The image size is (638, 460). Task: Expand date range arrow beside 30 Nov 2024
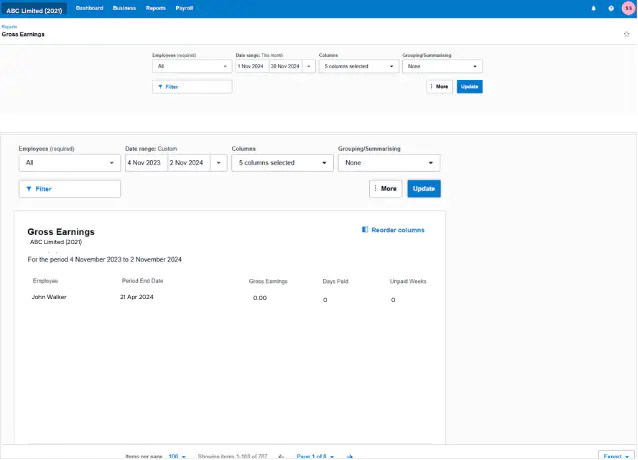pos(309,66)
